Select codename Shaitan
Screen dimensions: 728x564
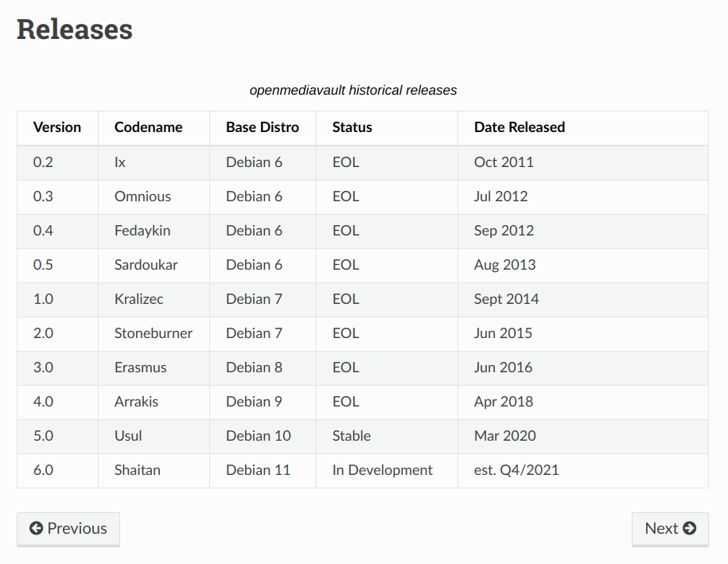click(138, 470)
